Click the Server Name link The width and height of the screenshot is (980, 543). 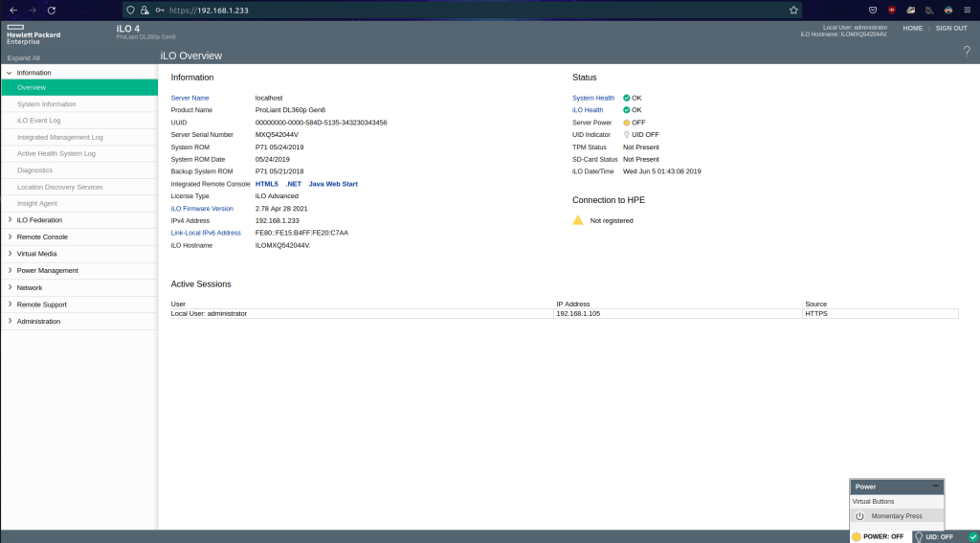pyautogui.click(x=190, y=99)
